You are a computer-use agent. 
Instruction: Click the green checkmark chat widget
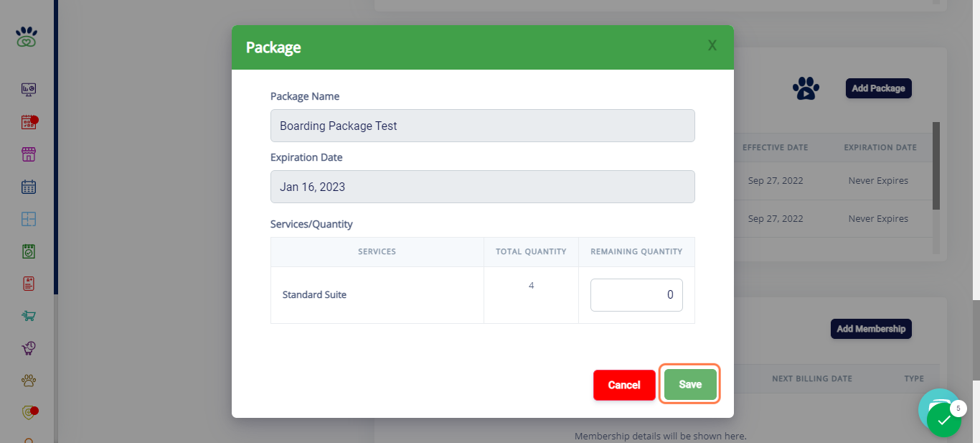[943, 420]
